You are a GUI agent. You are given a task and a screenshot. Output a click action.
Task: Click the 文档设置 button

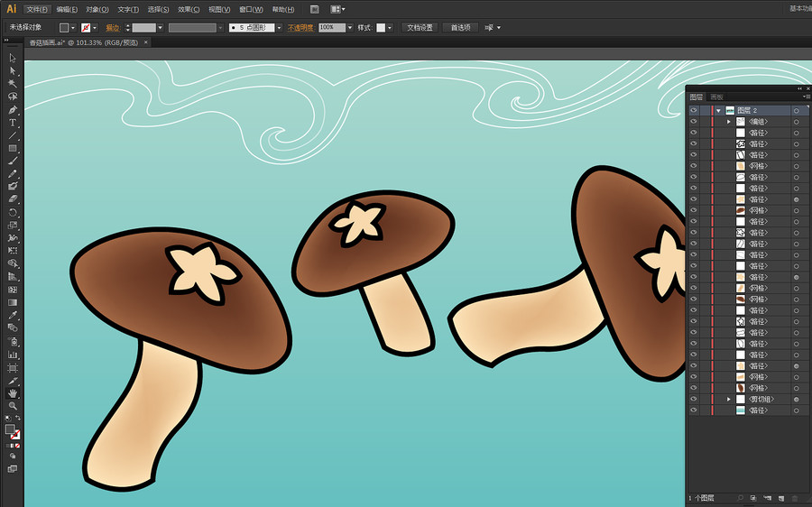point(420,28)
